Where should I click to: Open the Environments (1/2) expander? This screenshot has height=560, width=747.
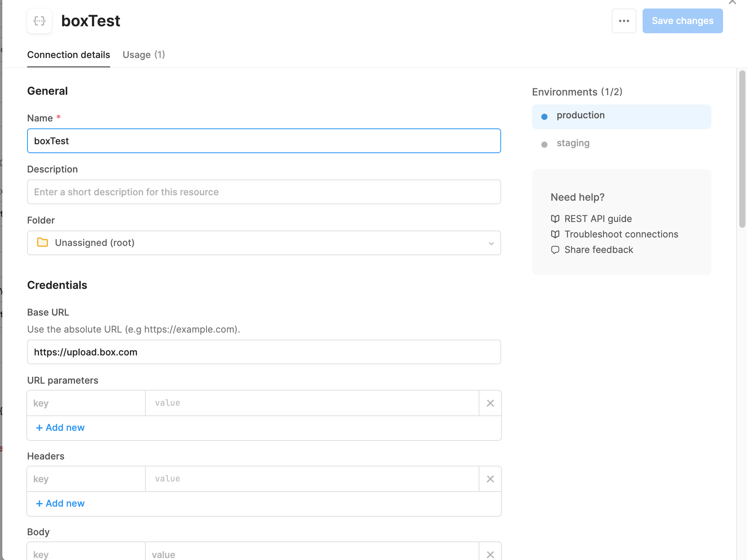point(578,91)
